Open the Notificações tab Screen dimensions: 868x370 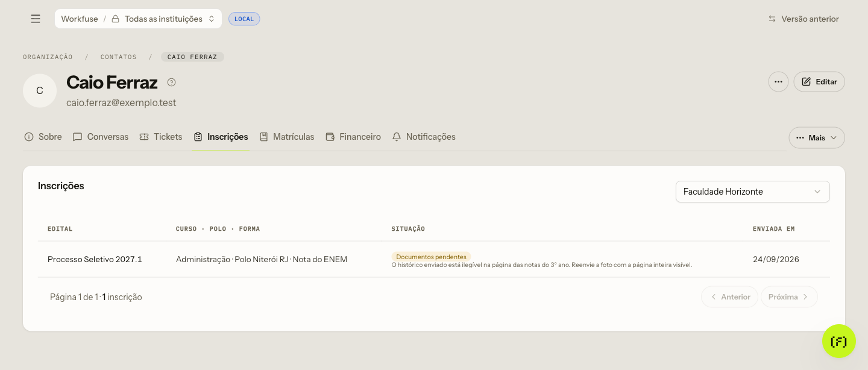coord(424,137)
